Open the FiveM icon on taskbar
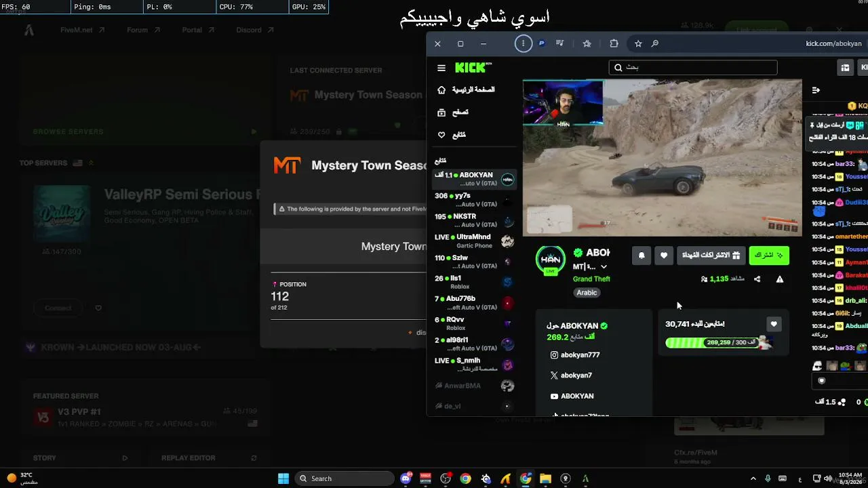The width and height of the screenshot is (868, 488). click(585, 479)
